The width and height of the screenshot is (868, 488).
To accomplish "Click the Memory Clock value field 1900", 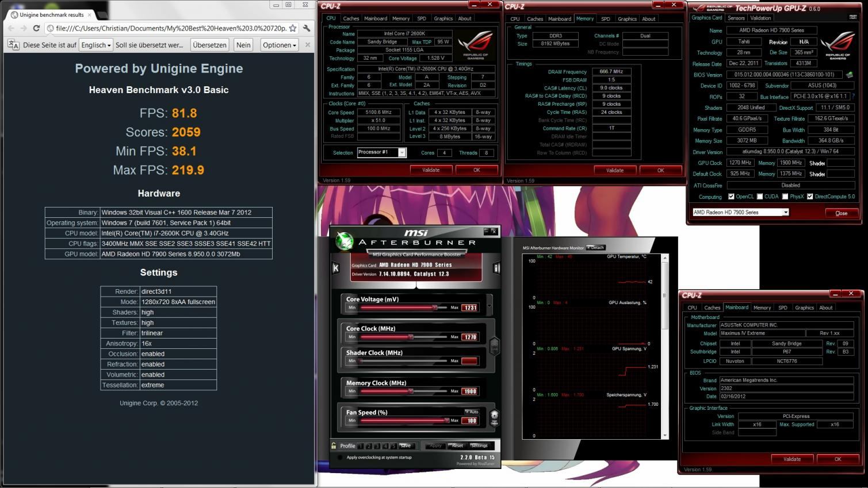I will [x=470, y=391].
